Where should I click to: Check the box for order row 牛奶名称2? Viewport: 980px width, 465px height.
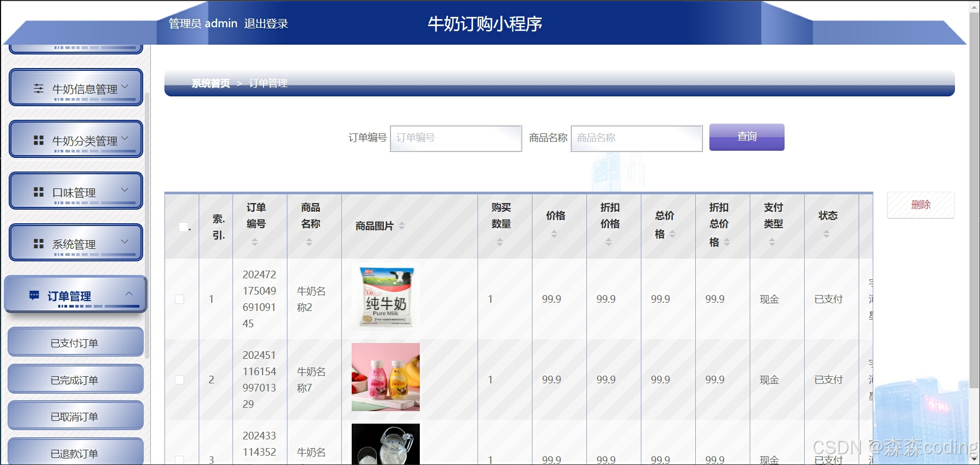179,299
